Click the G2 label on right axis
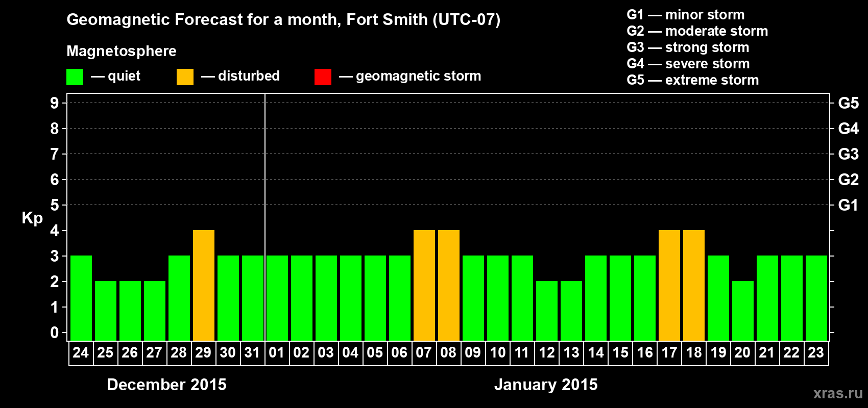Screen dimensions: 868x408 [x=849, y=180]
